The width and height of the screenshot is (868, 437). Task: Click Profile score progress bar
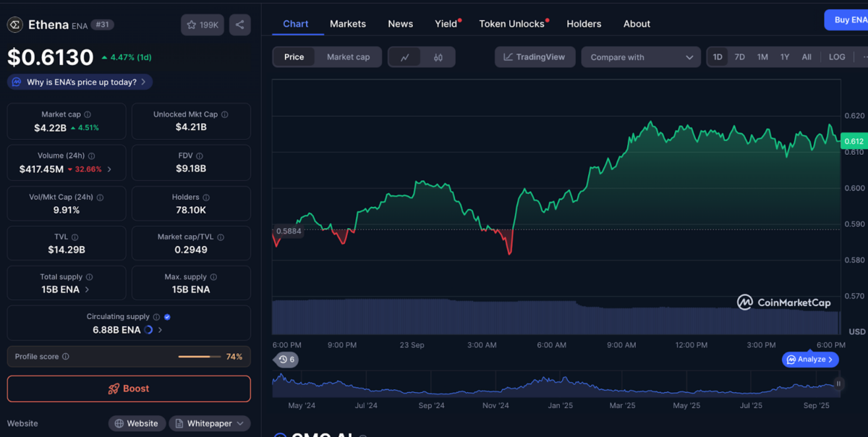[x=200, y=357]
